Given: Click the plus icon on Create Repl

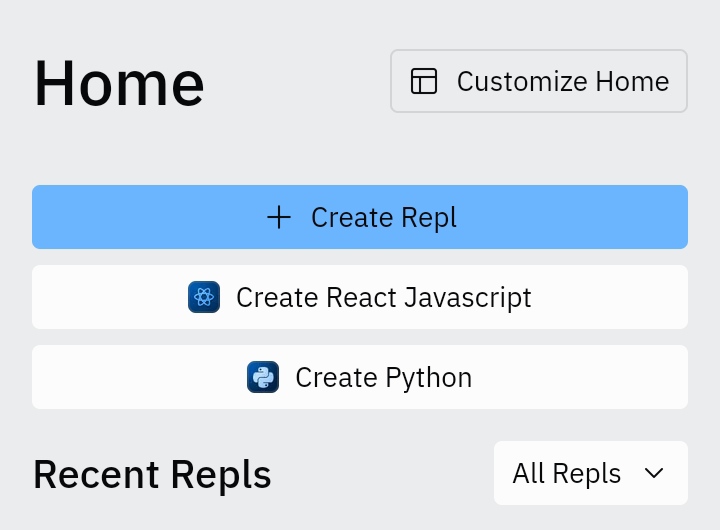Looking at the screenshot, I should [x=279, y=217].
